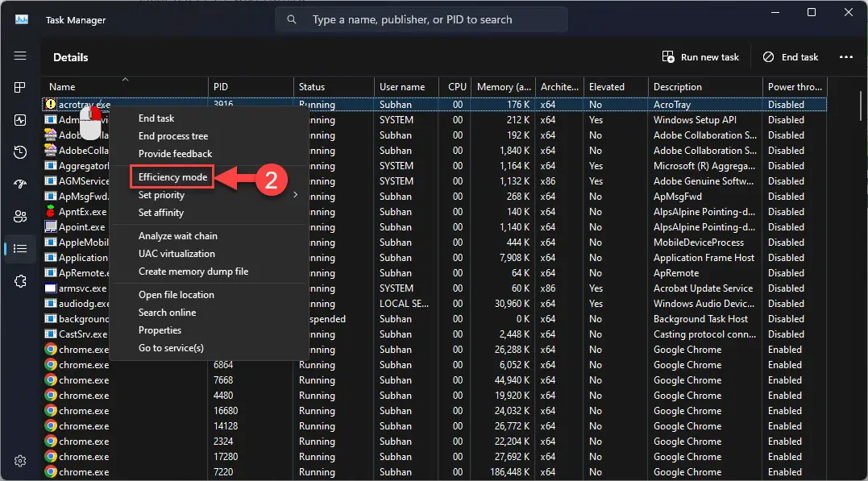Click the Run new task button
Screen dimensions: 868x481
(700, 57)
